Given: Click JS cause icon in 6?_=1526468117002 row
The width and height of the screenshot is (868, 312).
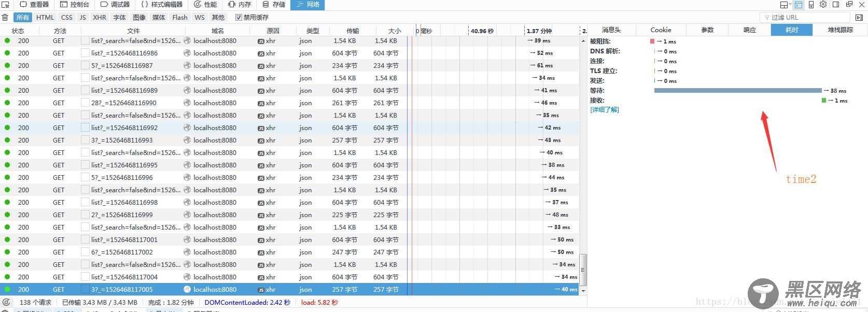Looking at the screenshot, I should [261, 252].
